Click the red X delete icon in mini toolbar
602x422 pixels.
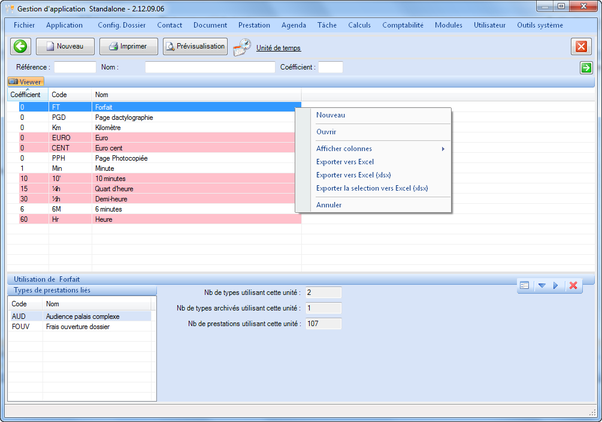[573, 286]
